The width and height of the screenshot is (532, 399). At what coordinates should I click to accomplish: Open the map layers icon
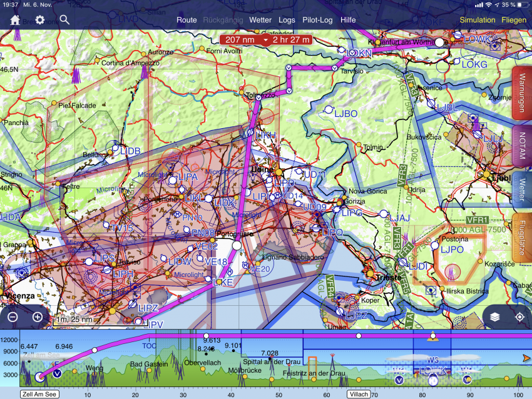[x=495, y=317]
